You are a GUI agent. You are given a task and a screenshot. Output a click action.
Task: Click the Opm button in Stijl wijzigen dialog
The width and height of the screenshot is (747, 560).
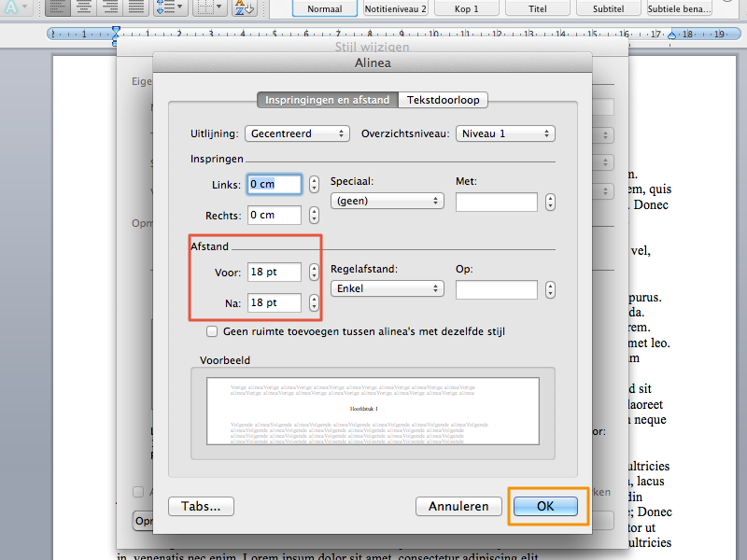143,521
